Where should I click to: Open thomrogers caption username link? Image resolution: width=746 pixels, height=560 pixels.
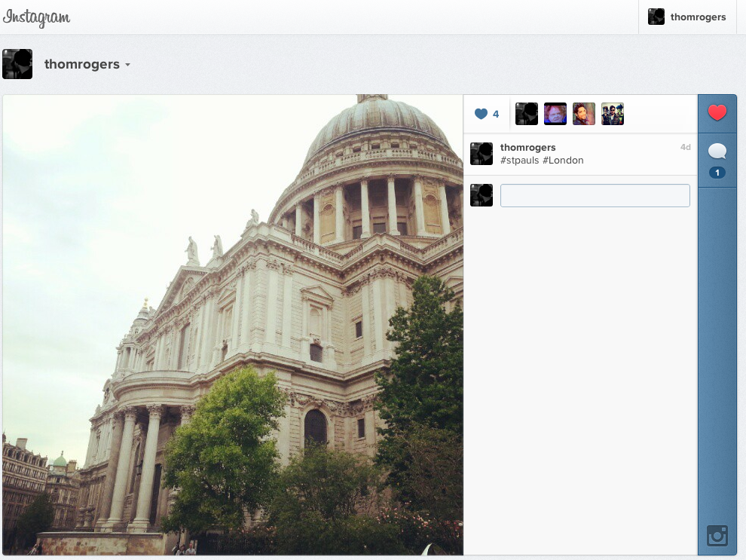click(527, 148)
